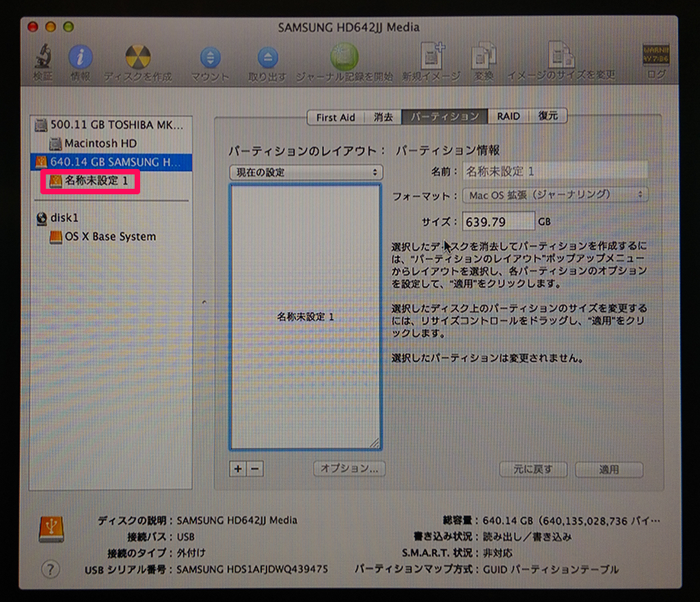Open the Info toolbar icon
The image size is (700, 602).
[x=80, y=58]
